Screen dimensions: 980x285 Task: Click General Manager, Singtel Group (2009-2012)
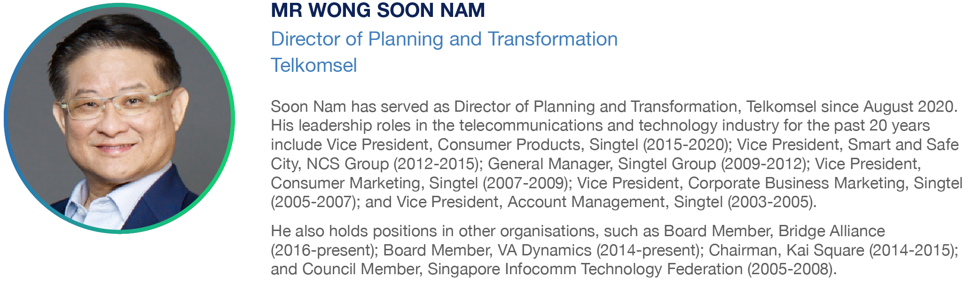click(x=646, y=164)
